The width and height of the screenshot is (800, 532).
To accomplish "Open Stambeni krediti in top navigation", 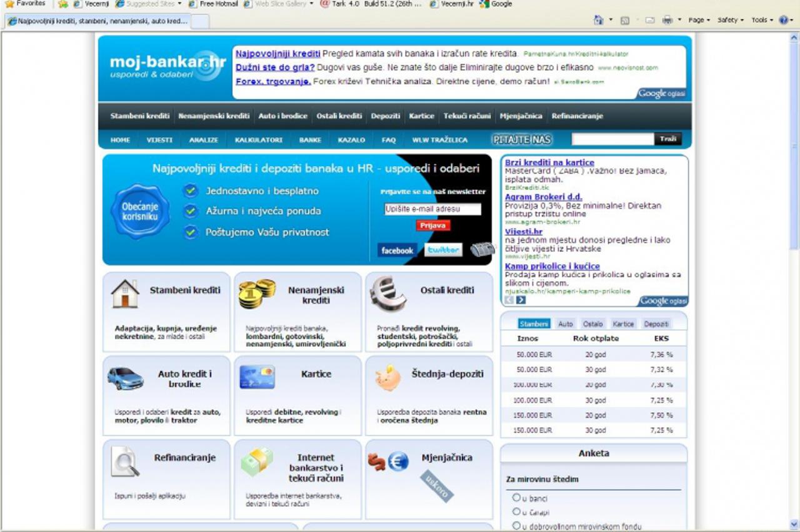I will [140, 116].
